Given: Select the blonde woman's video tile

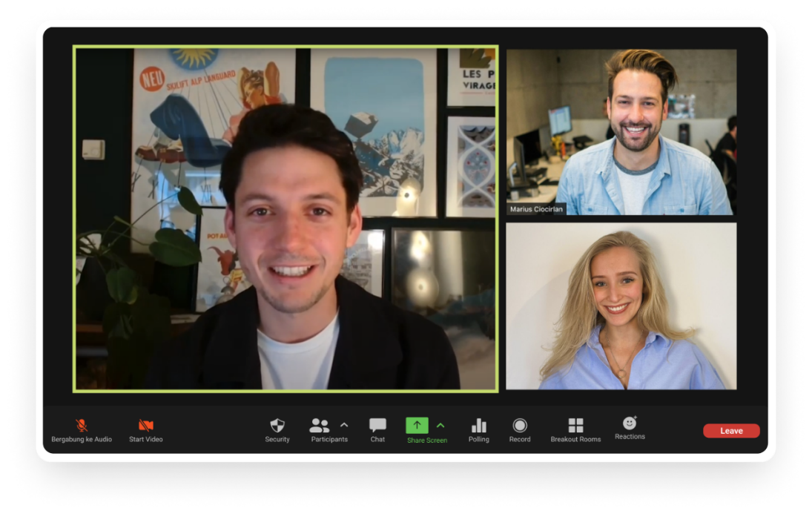Looking at the screenshot, I should tap(621, 306).
